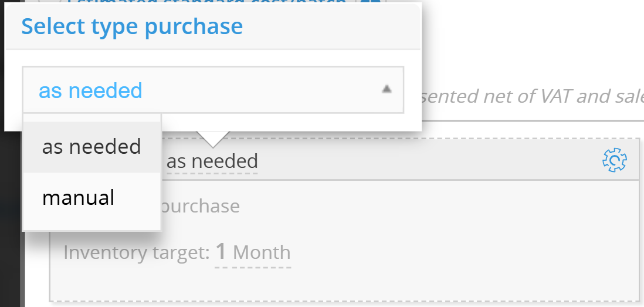This screenshot has height=307, width=644.
Task: Click the dropdown arrow in the purchase type box
Action: click(x=386, y=89)
